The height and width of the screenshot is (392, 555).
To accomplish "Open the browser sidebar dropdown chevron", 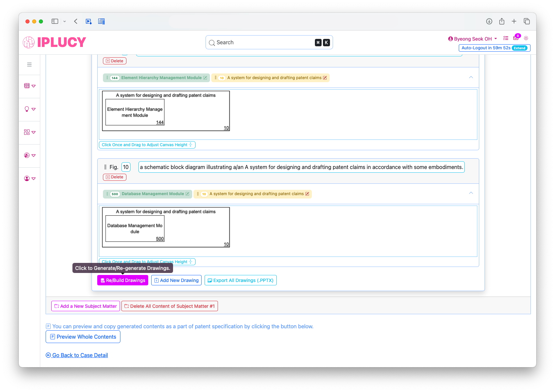I will click(65, 21).
